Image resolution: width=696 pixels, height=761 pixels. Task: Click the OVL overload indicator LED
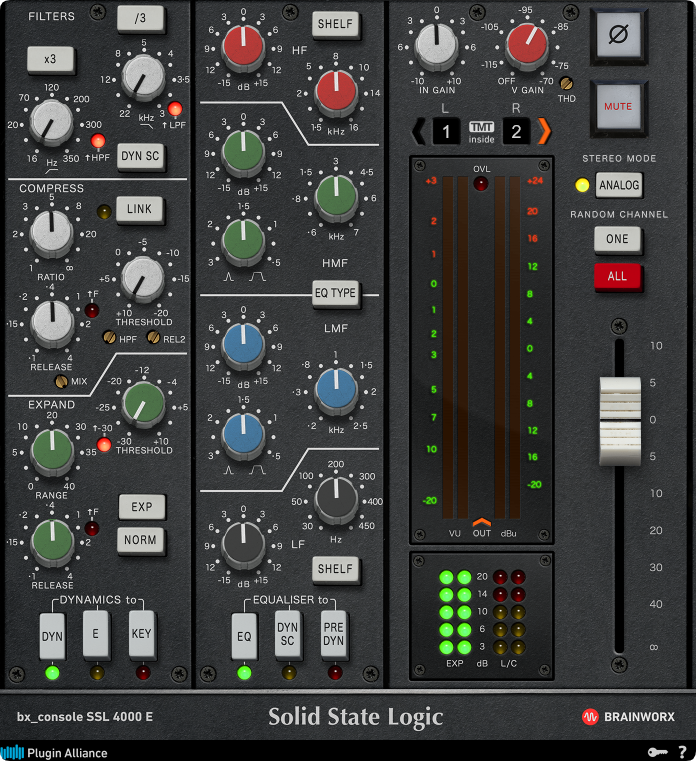tap(481, 184)
